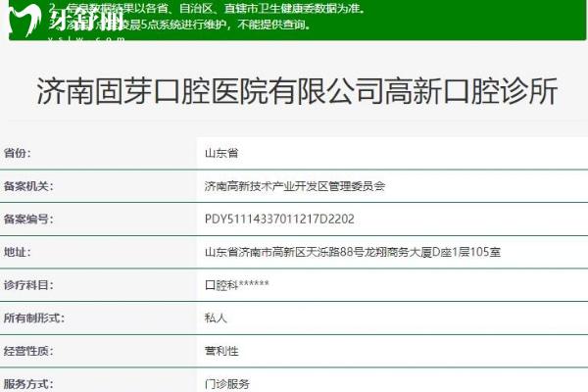This screenshot has width=588, height=392.
Task: Select 济南高新技术产业开发区管理委员会 value
Action: (295, 186)
